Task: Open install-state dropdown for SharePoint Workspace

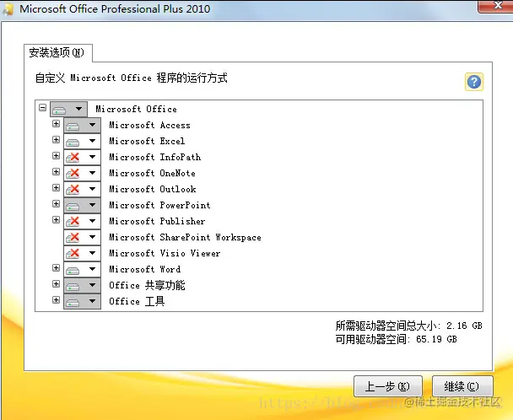Action: click(x=82, y=237)
